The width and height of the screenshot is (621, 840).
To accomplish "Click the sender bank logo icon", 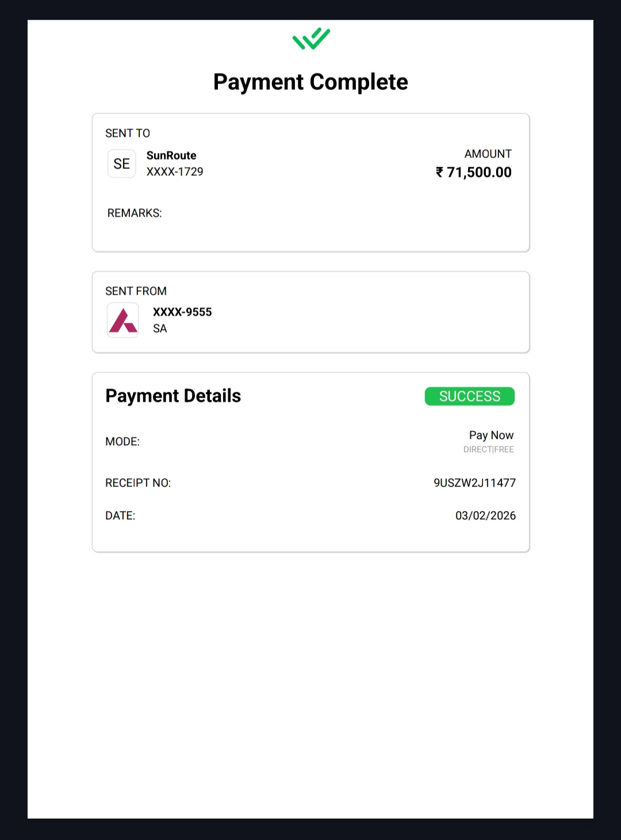I will (x=123, y=320).
